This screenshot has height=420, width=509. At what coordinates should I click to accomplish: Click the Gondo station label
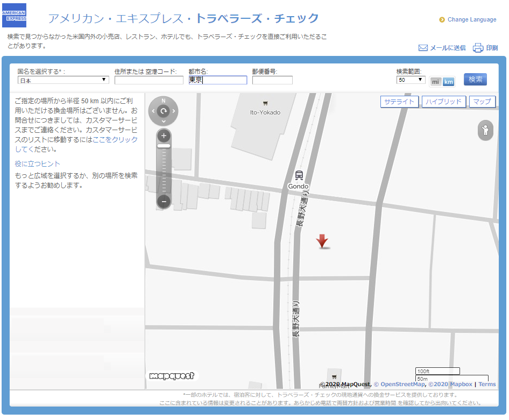click(298, 187)
